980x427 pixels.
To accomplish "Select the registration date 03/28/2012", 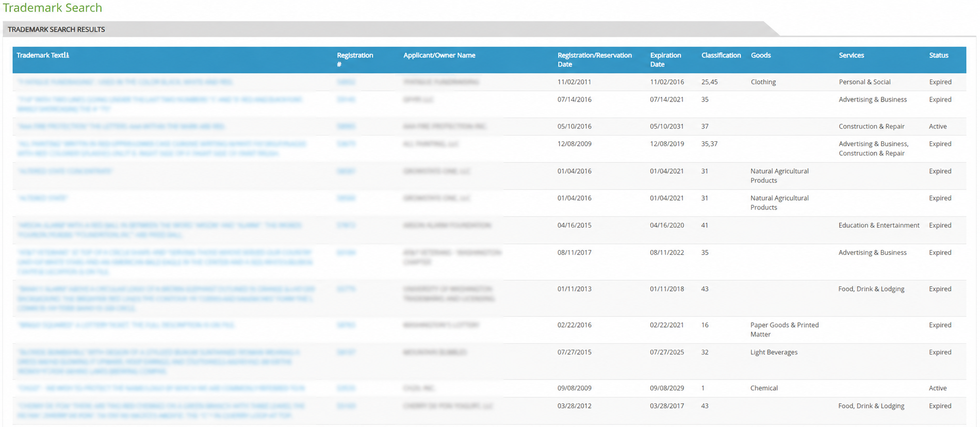I will click(x=575, y=406).
